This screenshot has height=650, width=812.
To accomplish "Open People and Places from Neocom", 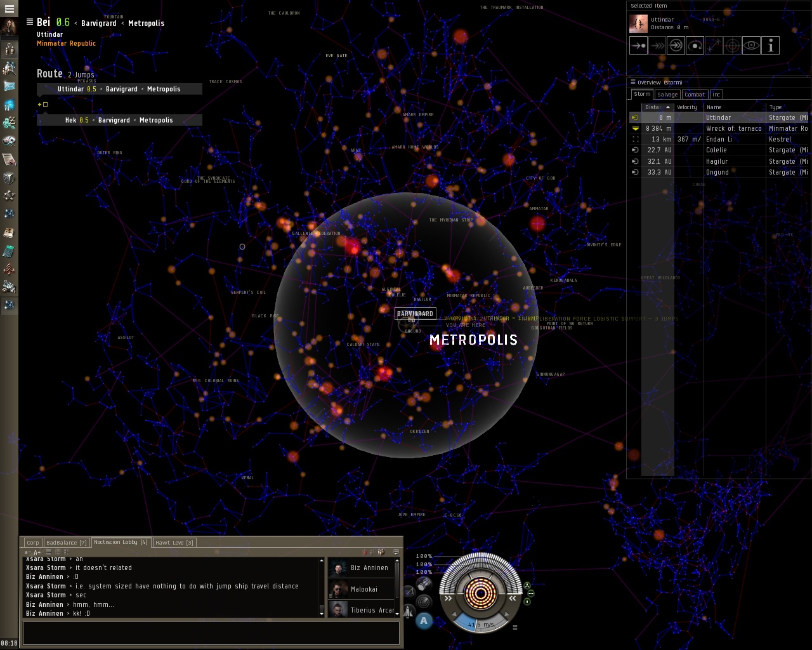I will click(9, 67).
